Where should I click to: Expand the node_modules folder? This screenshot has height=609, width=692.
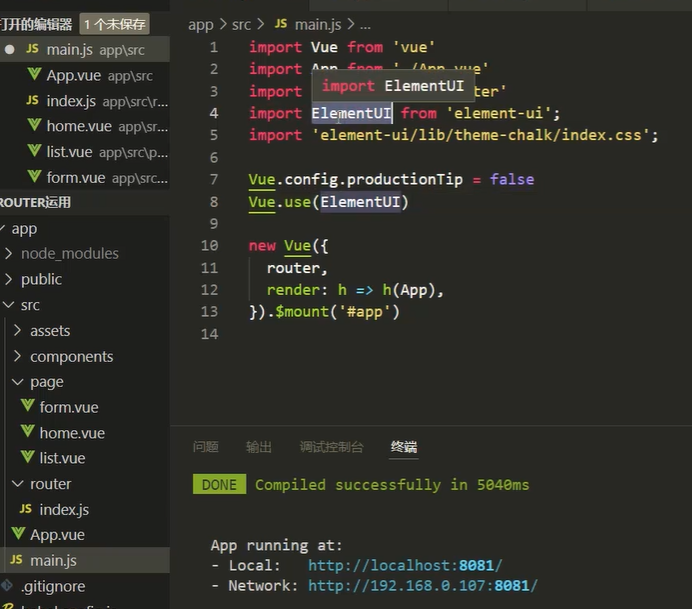coord(8,253)
